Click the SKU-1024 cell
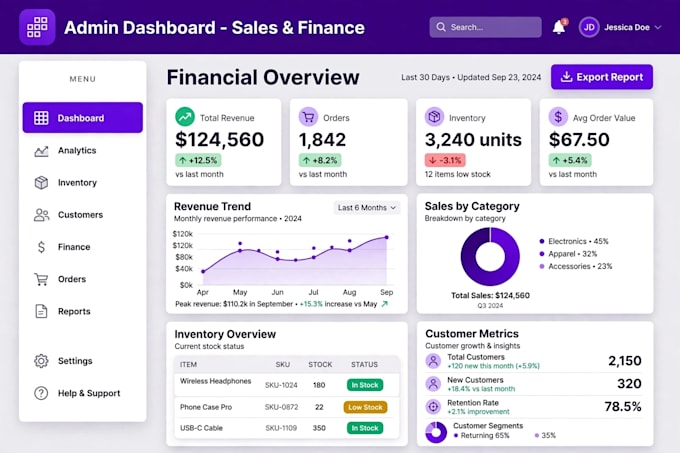Image resolution: width=680 pixels, height=453 pixels. (281, 385)
